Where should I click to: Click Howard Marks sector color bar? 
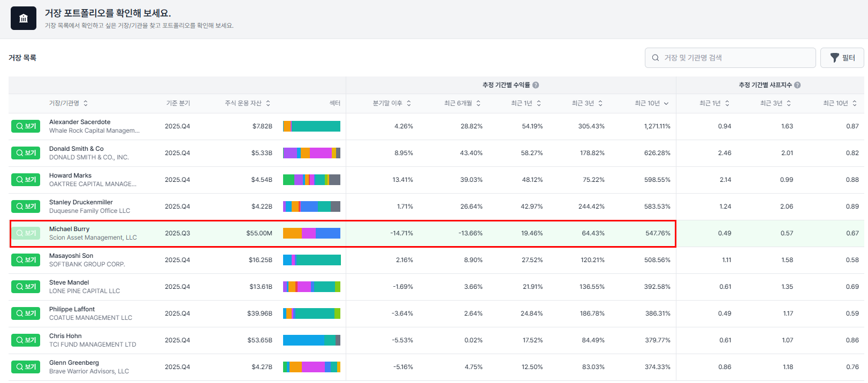[311, 180]
